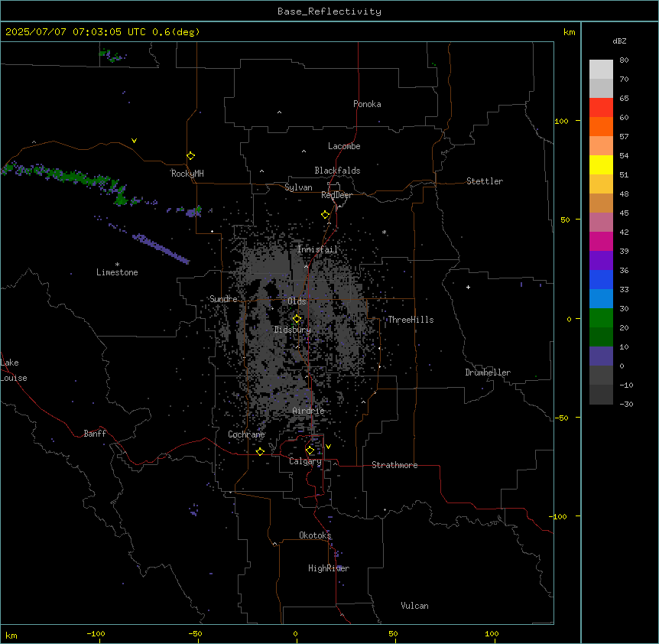Click the yellow diamond marker below RedDeer
The image size is (659, 644).
click(326, 215)
